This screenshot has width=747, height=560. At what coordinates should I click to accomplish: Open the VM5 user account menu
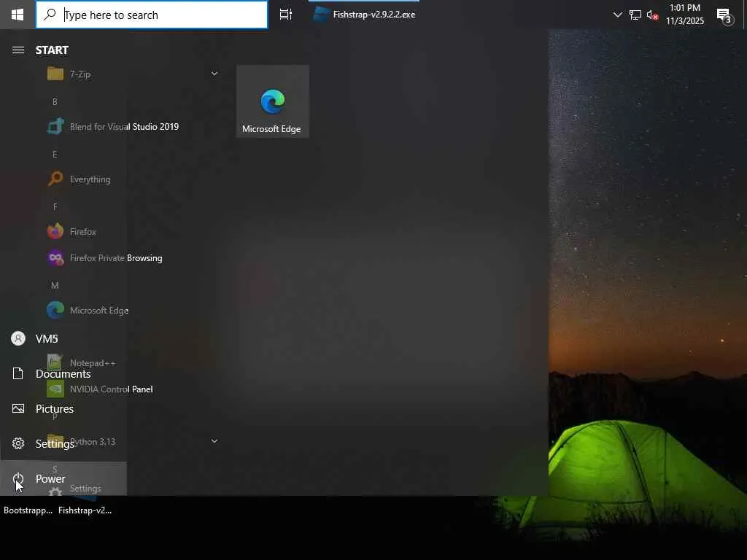(63, 338)
